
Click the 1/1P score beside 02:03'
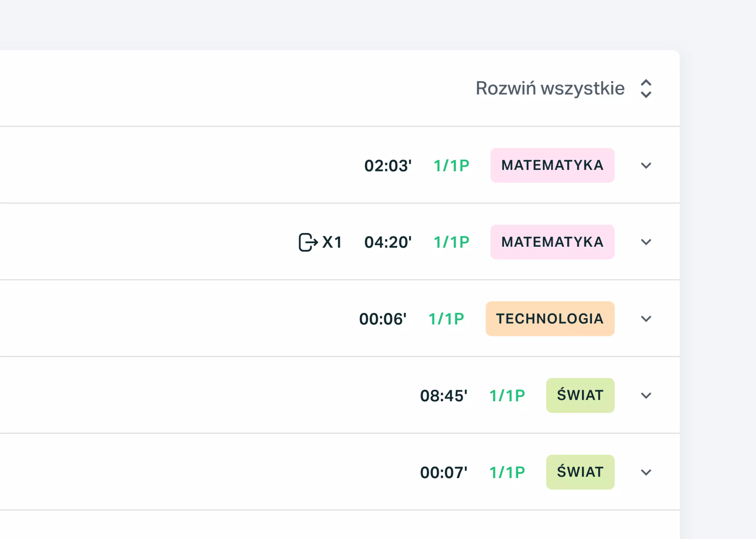(x=451, y=166)
